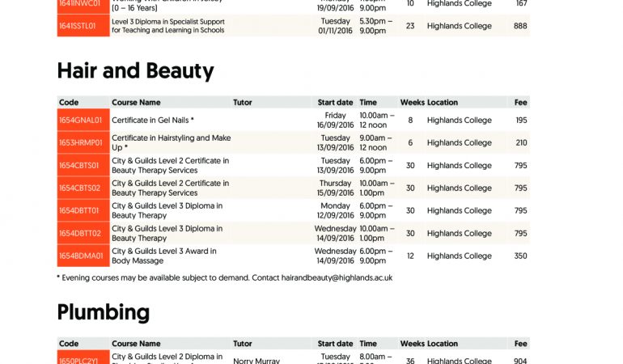Click course code 1654CBTS02

tap(80, 188)
